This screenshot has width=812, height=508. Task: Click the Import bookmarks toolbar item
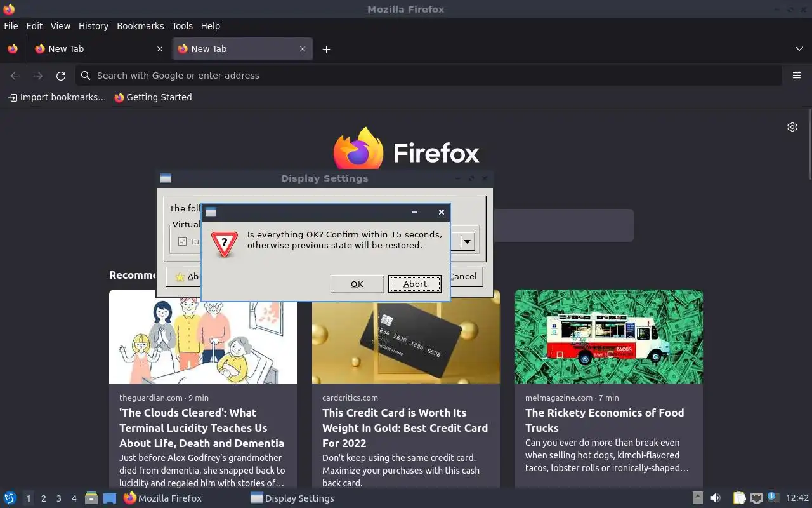click(x=57, y=97)
